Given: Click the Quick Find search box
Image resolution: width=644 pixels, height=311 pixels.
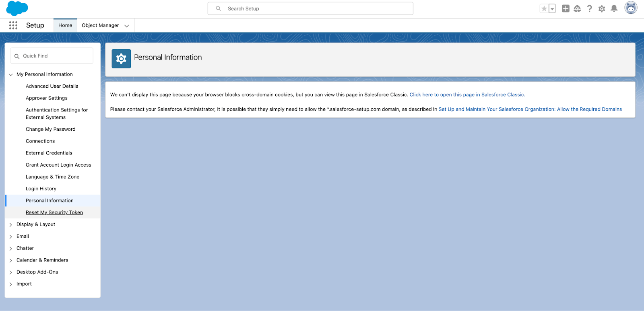Looking at the screenshot, I should coord(52,56).
